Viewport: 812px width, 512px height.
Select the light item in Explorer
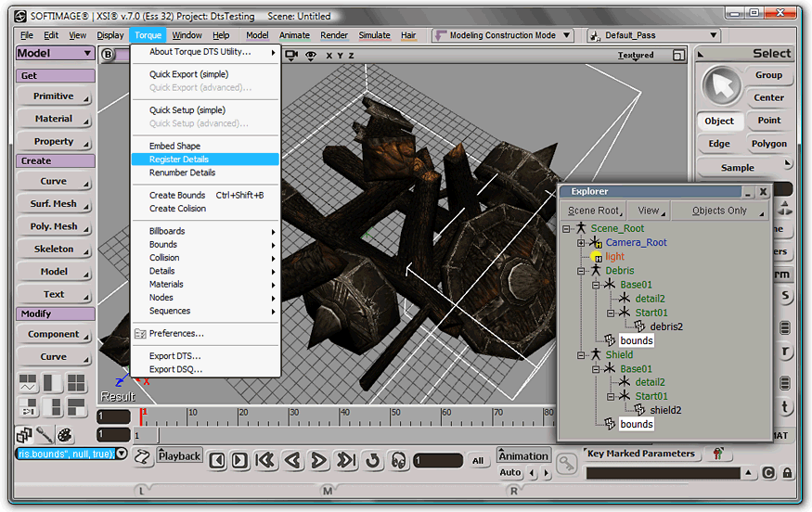click(x=614, y=257)
